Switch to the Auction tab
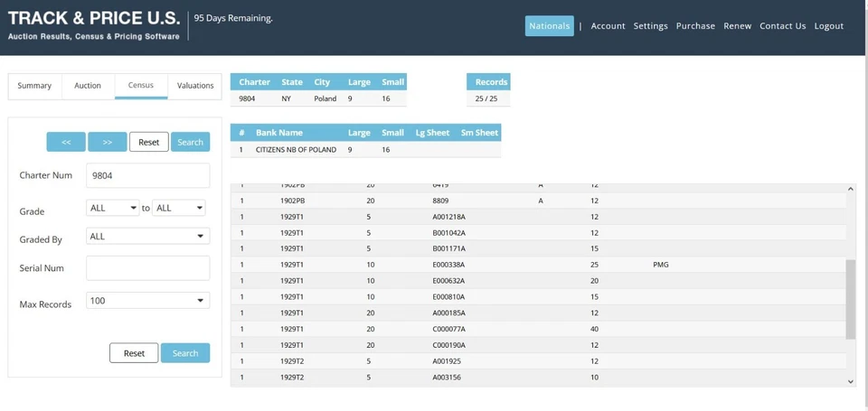Viewport: 868px width, 411px height. click(x=88, y=86)
